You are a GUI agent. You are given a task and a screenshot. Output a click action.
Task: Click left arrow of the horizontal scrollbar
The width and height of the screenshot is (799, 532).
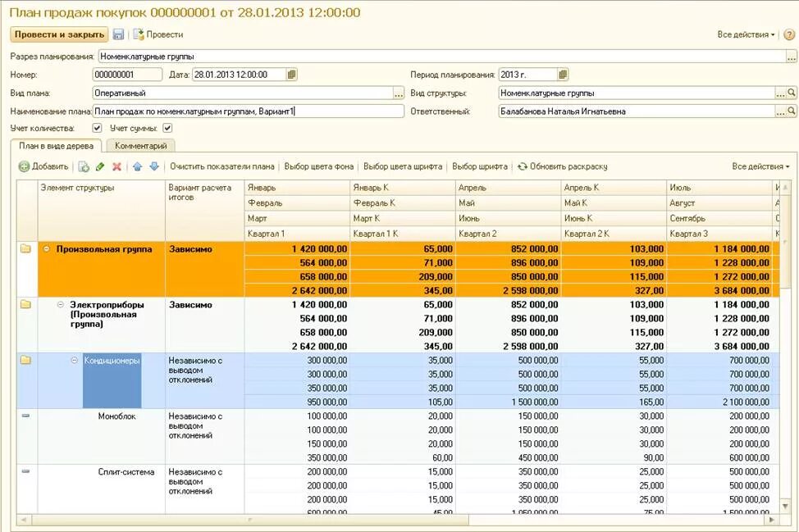click(x=22, y=520)
